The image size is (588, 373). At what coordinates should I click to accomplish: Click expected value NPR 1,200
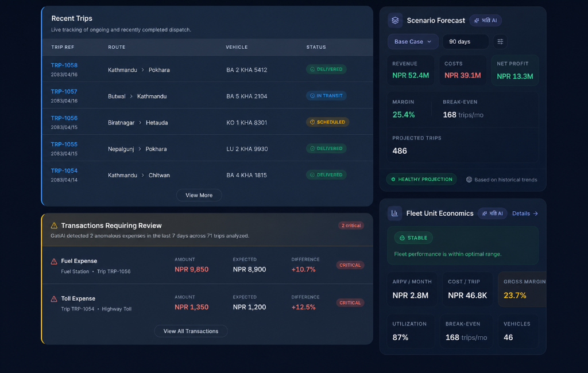pos(249,306)
